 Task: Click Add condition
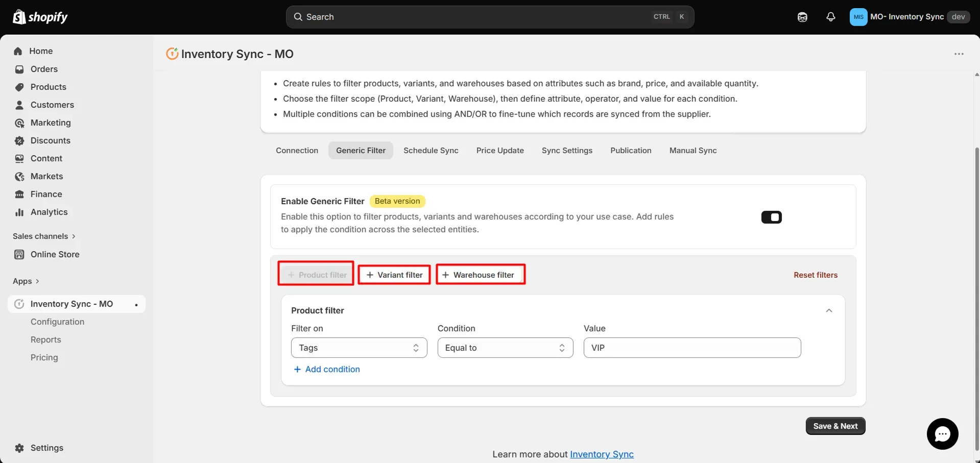[327, 369]
